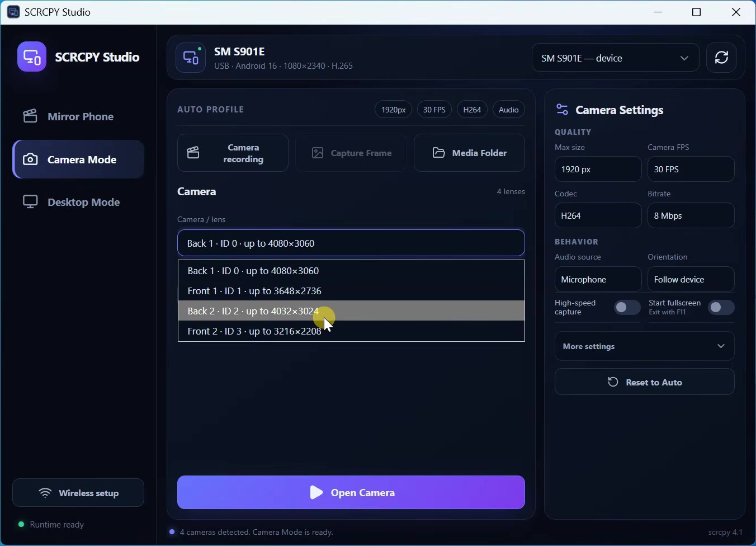This screenshot has height=546, width=756.
Task: Click the H264 profile chip
Action: (x=472, y=110)
